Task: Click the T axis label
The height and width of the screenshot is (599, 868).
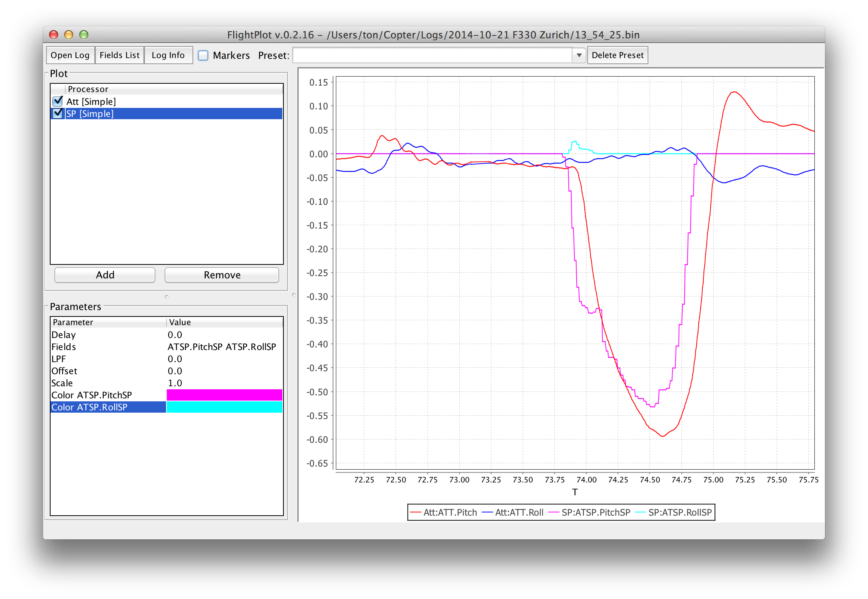Action: click(x=575, y=492)
